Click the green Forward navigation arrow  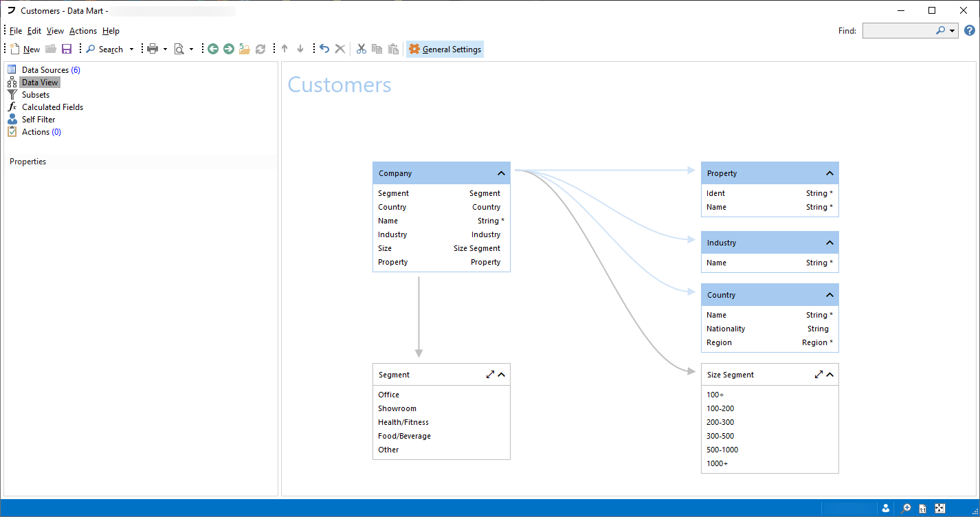pos(229,49)
